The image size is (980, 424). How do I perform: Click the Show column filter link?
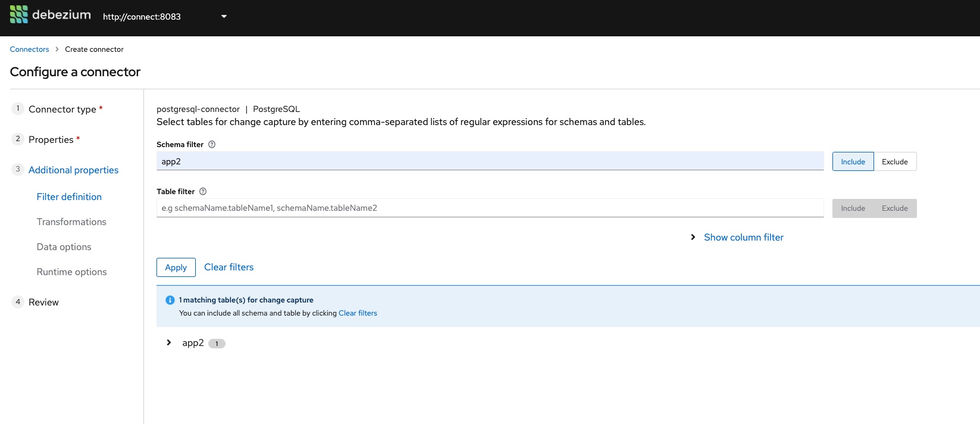pos(744,237)
